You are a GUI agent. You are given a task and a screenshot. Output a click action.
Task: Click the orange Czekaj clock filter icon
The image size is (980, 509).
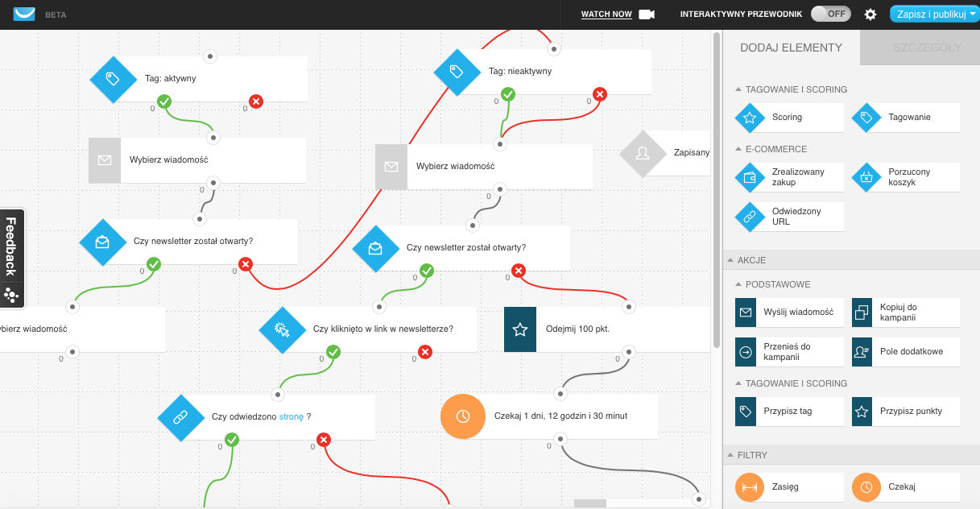click(867, 487)
